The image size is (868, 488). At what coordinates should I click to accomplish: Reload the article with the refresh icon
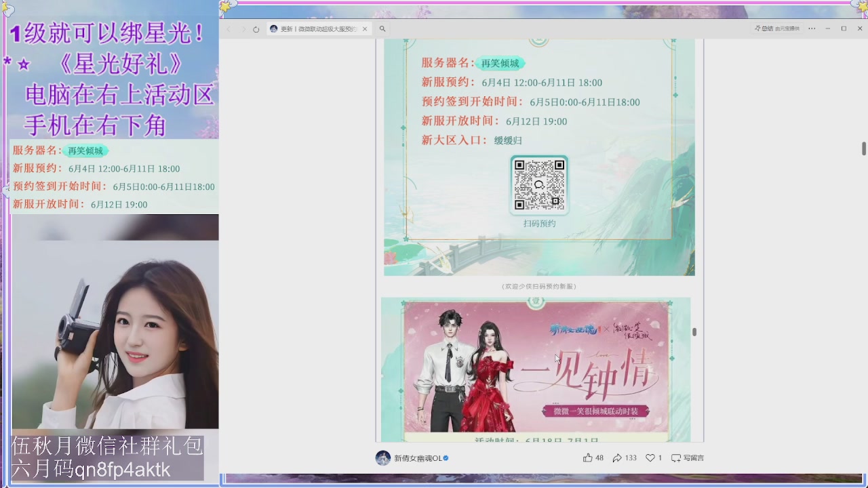[x=256, y=29]
